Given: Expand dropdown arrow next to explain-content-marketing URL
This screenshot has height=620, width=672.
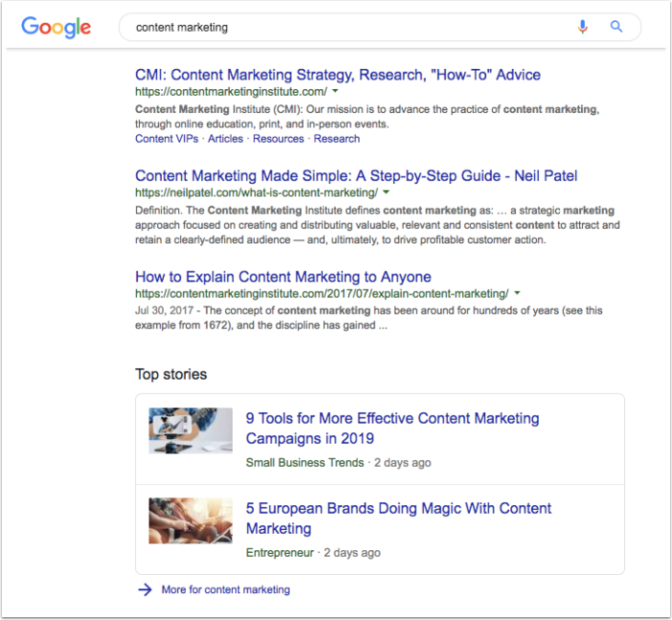Looking at the screenshot, I should [x=517, y=293].
